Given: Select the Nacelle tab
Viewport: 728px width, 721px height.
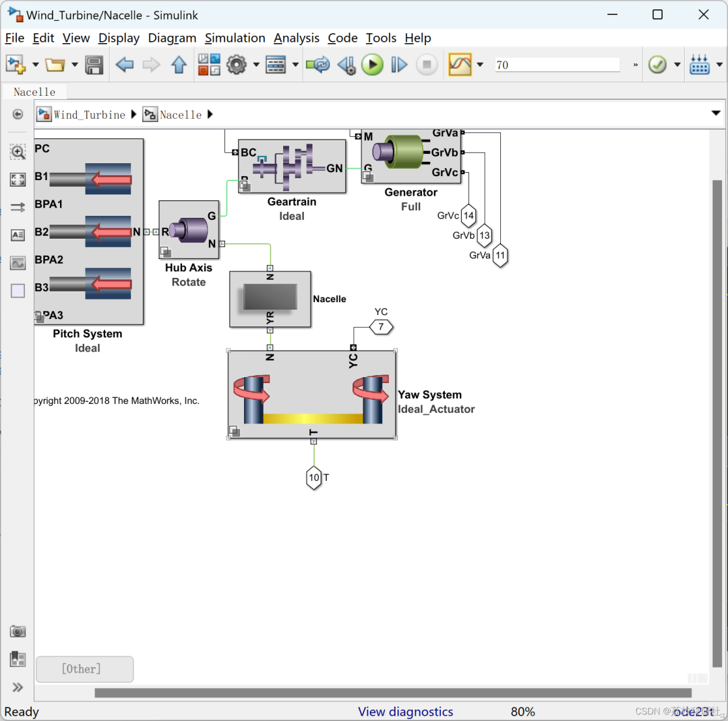Looking at the screenshot, I should coord(34,92).
